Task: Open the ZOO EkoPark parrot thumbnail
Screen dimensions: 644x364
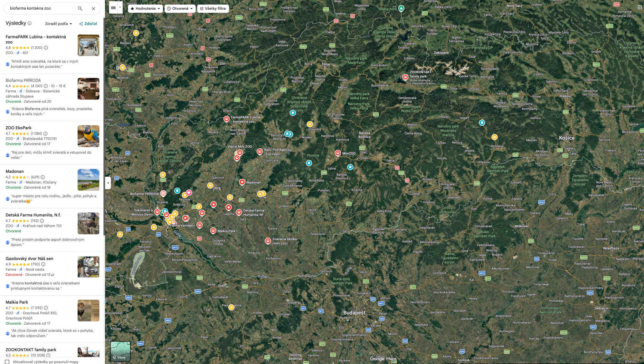Action: pyautogui.click(x=88, y=136)
